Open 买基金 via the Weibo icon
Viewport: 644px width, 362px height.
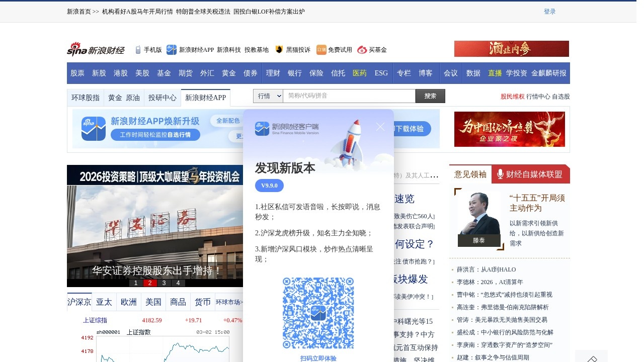point(362,49)
